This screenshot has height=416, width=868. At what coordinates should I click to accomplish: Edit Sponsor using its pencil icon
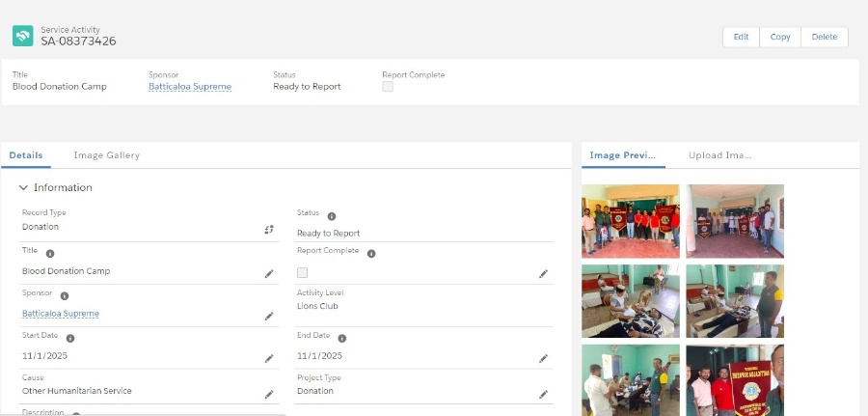click(269, 317)
